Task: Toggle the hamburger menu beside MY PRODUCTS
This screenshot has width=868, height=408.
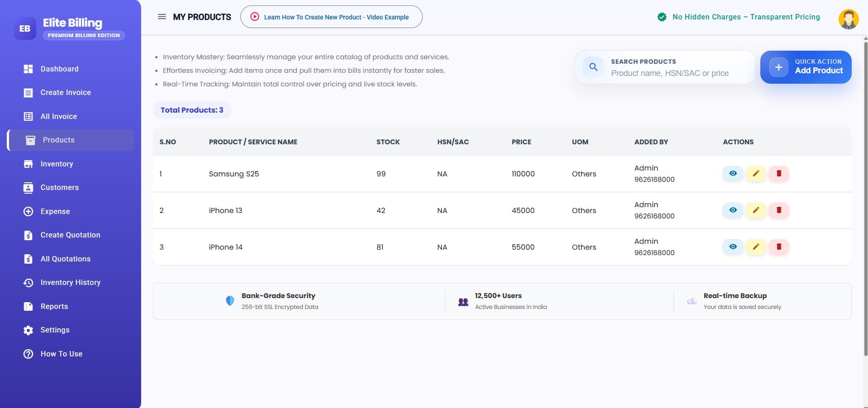Action: [162, 17]
